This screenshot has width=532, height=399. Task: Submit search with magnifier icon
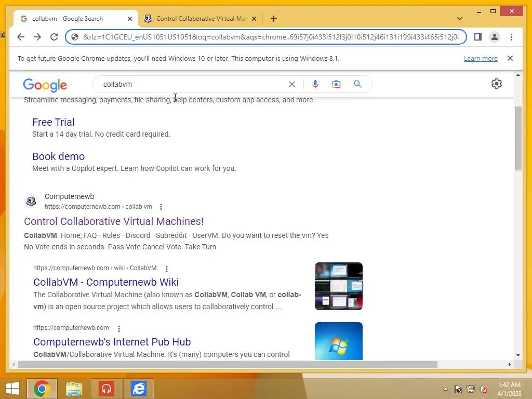click(x=357, y=84)
